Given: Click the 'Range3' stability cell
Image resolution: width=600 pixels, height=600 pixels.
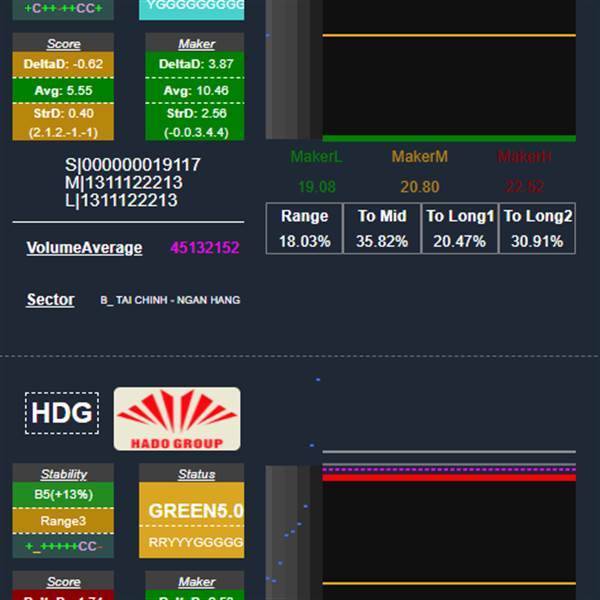Looking at the screenshot, I should click(x=63, y=521).
